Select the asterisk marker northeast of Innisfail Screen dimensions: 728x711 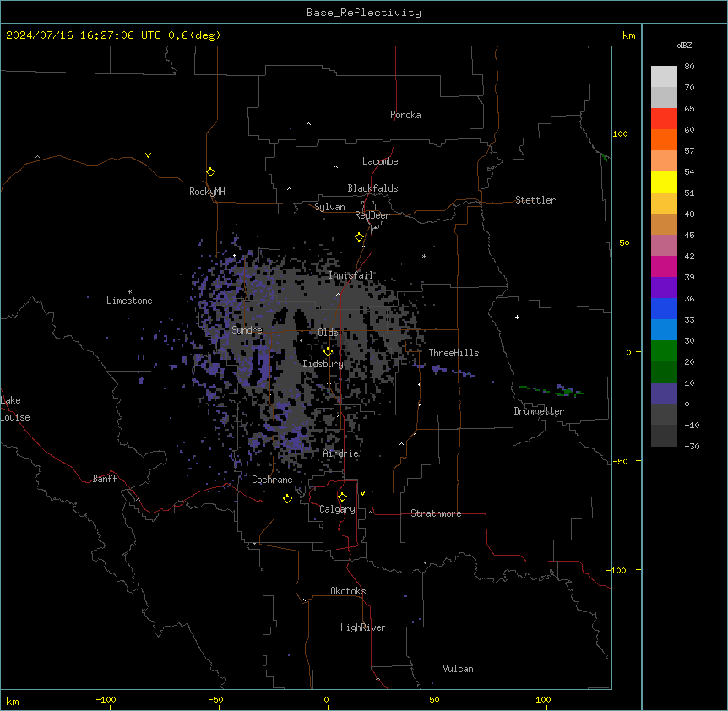coord(424,256)
